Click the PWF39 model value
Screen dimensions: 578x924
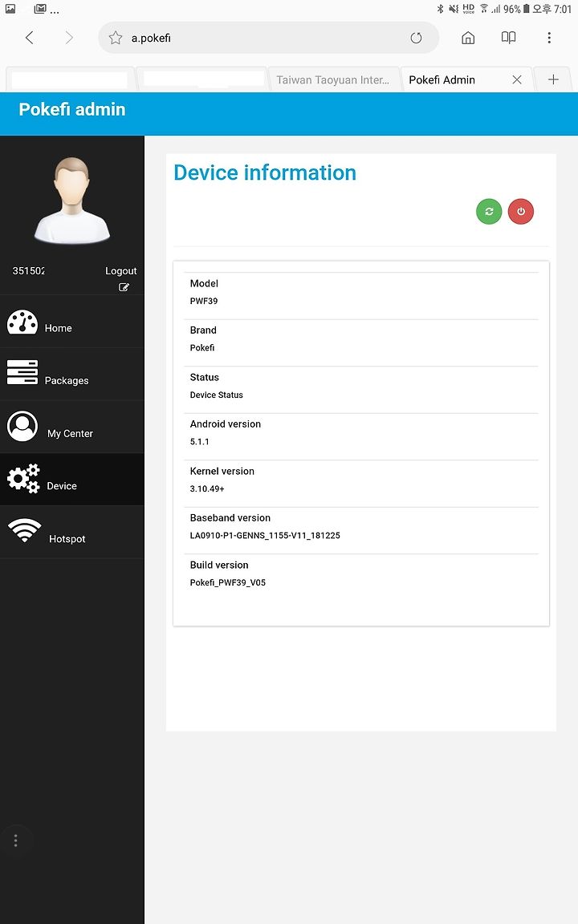point(203,301)
